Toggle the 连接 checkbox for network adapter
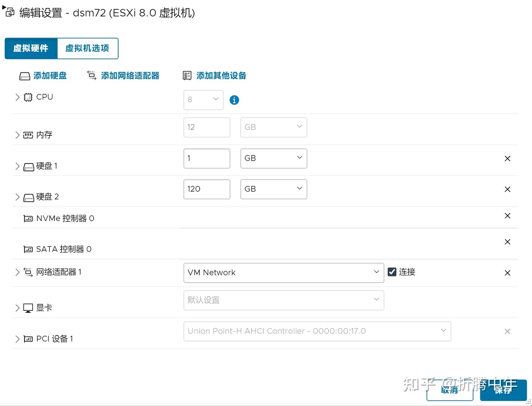Image resolution: width=532 pixels, height=406 pixels. 392,272
